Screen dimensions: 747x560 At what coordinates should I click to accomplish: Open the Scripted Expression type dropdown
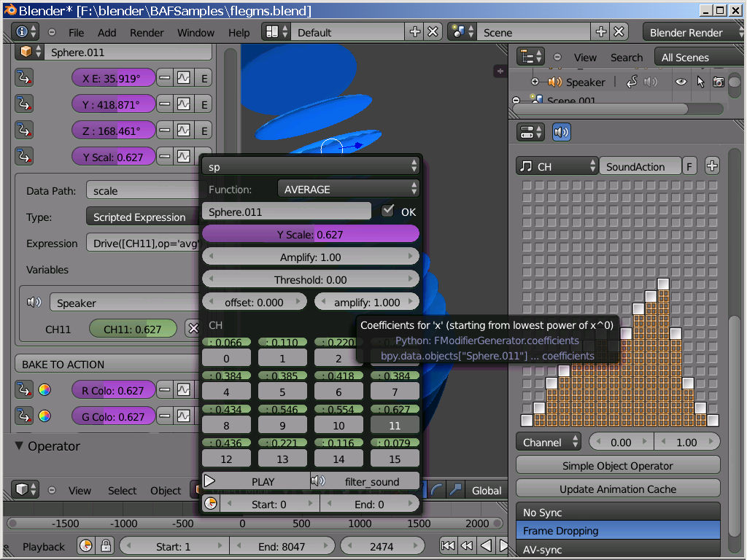143,216
